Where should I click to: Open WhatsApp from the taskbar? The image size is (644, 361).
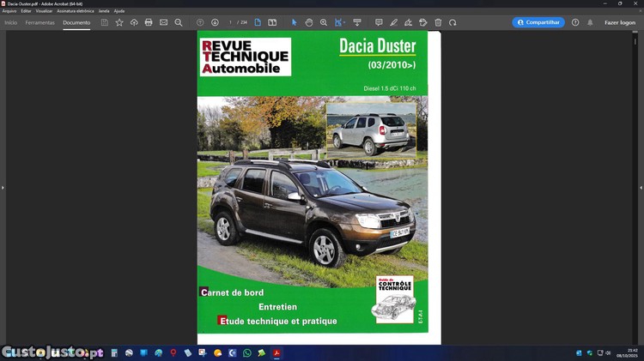[x=247, y=352]
